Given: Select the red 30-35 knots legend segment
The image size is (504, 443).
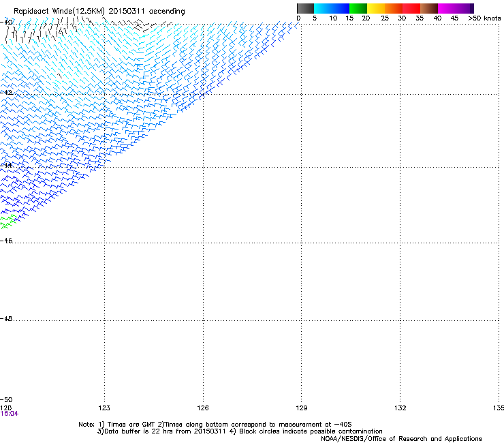Looking at the screenshot, I should click(411, 8).
